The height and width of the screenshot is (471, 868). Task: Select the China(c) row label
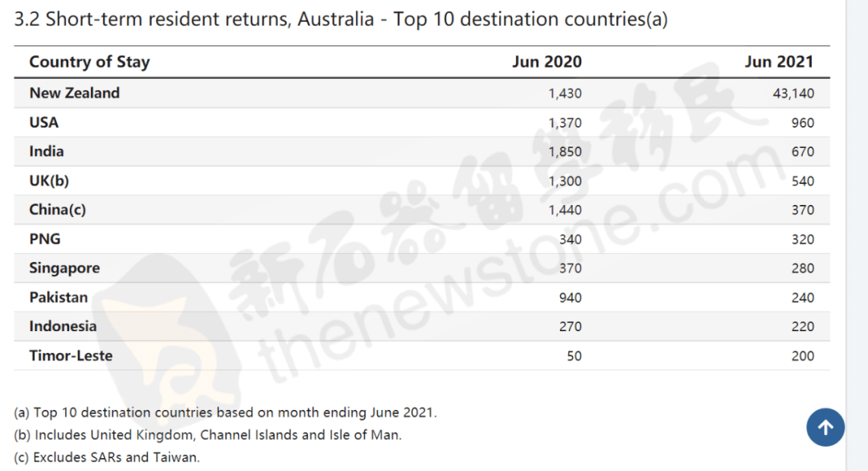click(x=57, y=210)
